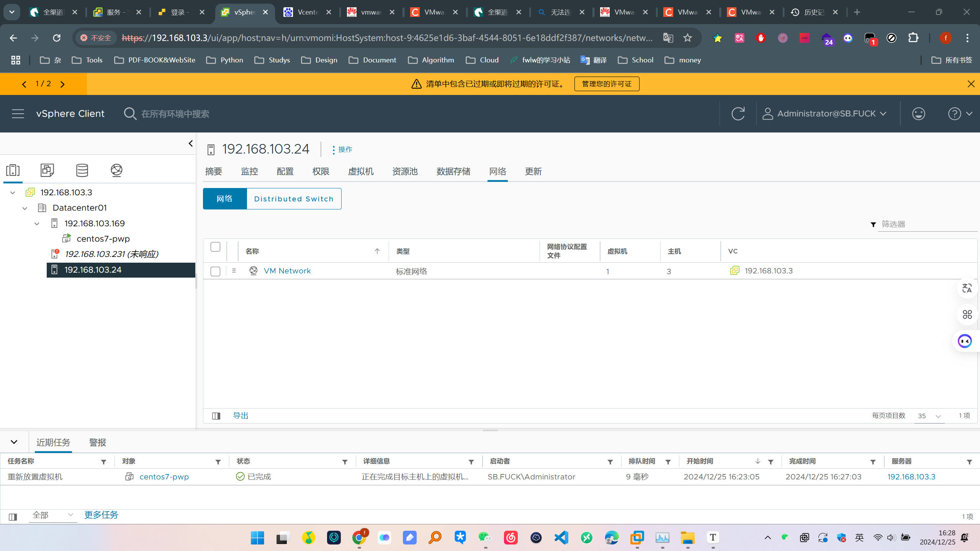This screenshot has width=980, height=551.
Task: Click the vSphere global refresh icon
Action: (738, 114)
